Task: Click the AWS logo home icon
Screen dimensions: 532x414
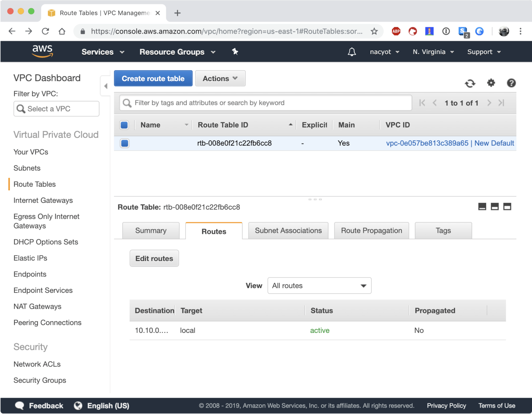Action: coord(43,51)
